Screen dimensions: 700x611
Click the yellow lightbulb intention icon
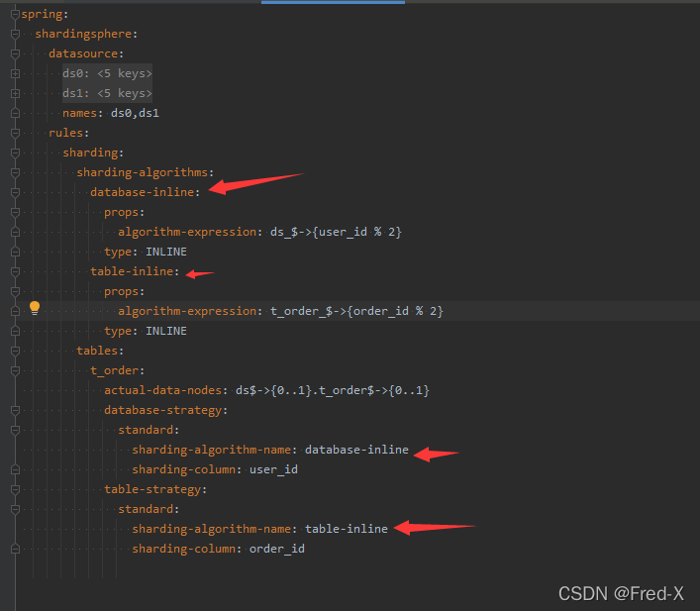35,308
